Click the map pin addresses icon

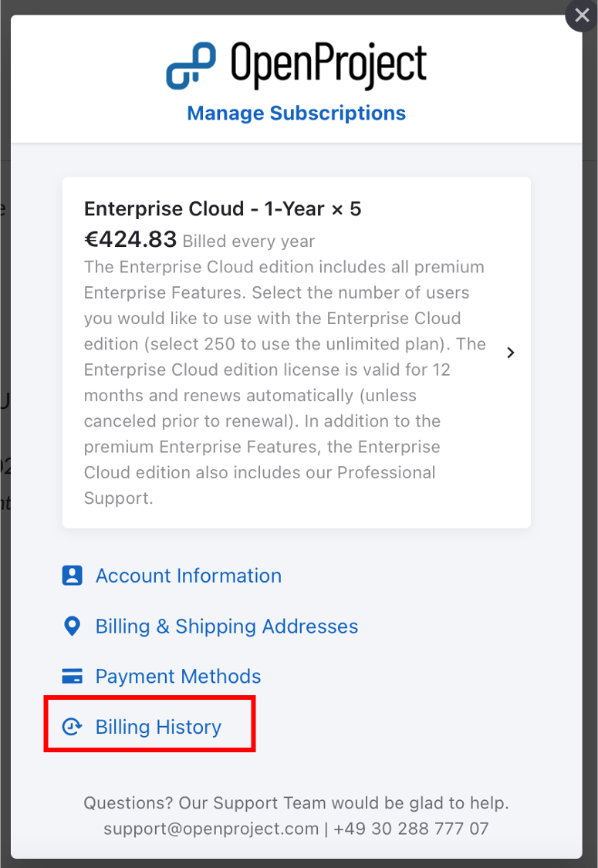click(x=72, y=626)
